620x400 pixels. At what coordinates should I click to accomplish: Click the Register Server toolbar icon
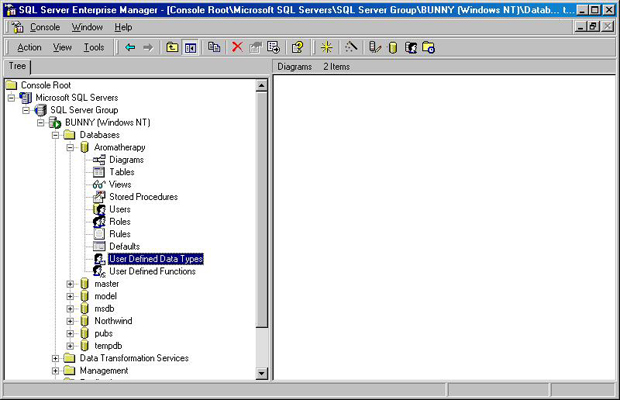tap(374, 47)
